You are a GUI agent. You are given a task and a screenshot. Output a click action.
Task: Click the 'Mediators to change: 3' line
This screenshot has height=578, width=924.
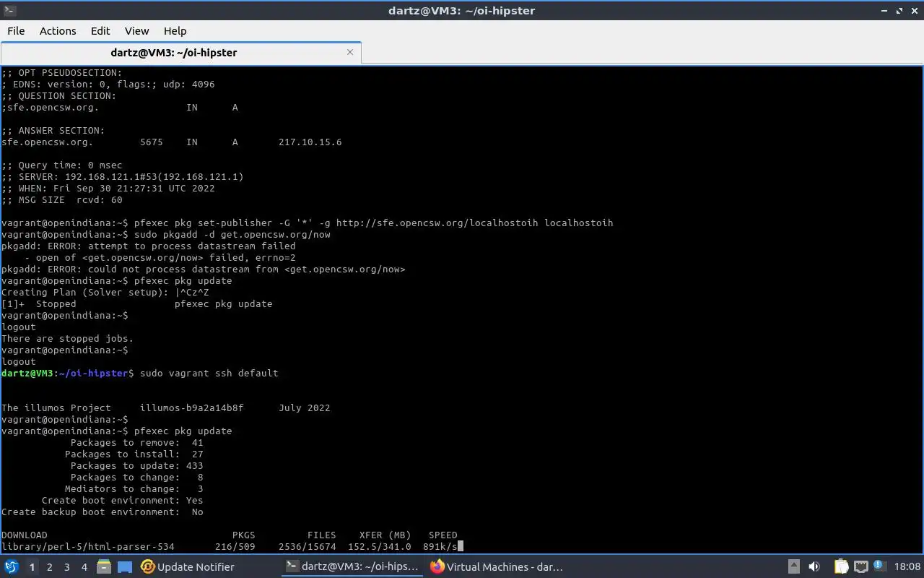134,489
